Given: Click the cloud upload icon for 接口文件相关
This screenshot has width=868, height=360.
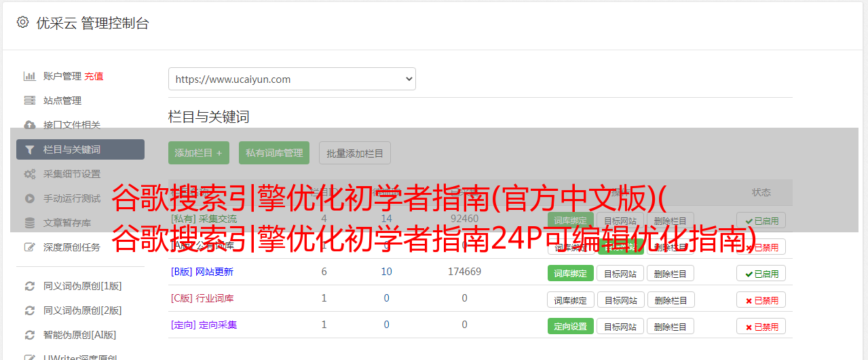Looking at the screenshot, I should point(30,125).
